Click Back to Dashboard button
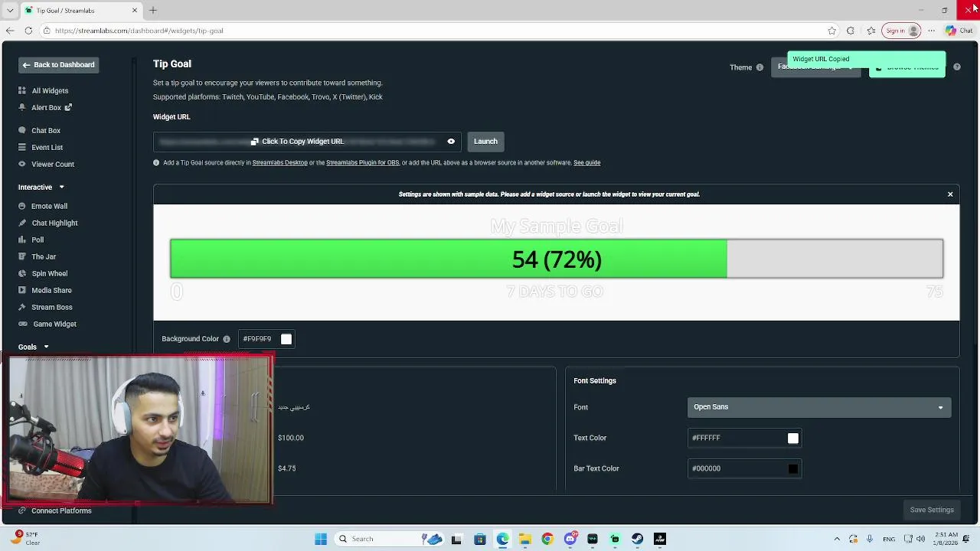 coord(58,65)
